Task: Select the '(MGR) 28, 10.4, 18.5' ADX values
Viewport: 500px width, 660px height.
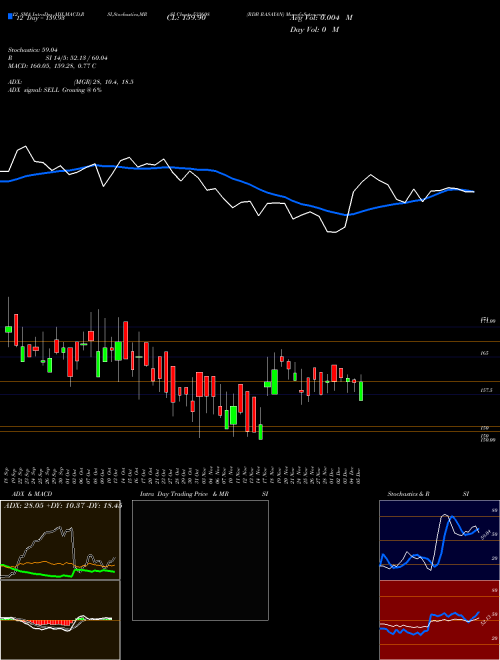Action: pos(104,82)
